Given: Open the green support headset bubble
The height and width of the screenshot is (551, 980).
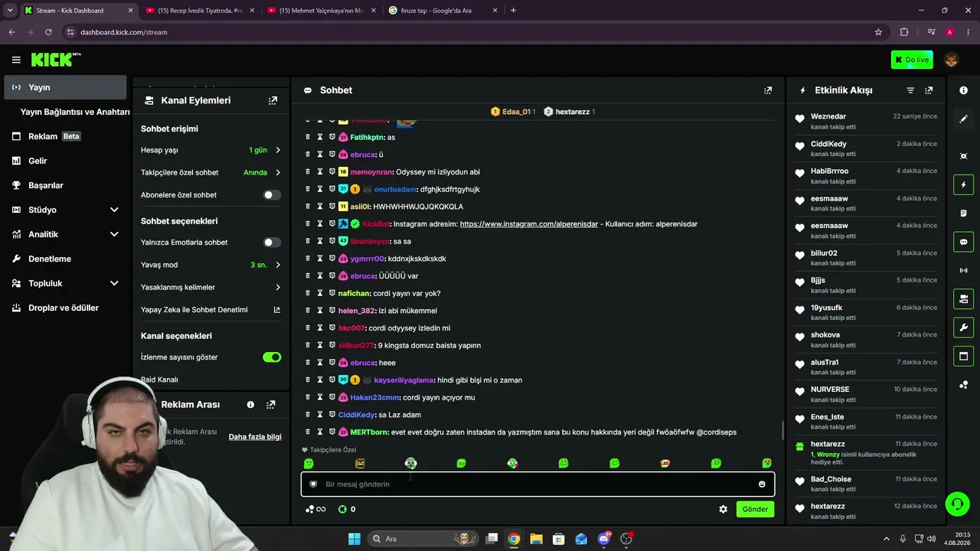Looking at the screenshot, I should tap(957, 504).
